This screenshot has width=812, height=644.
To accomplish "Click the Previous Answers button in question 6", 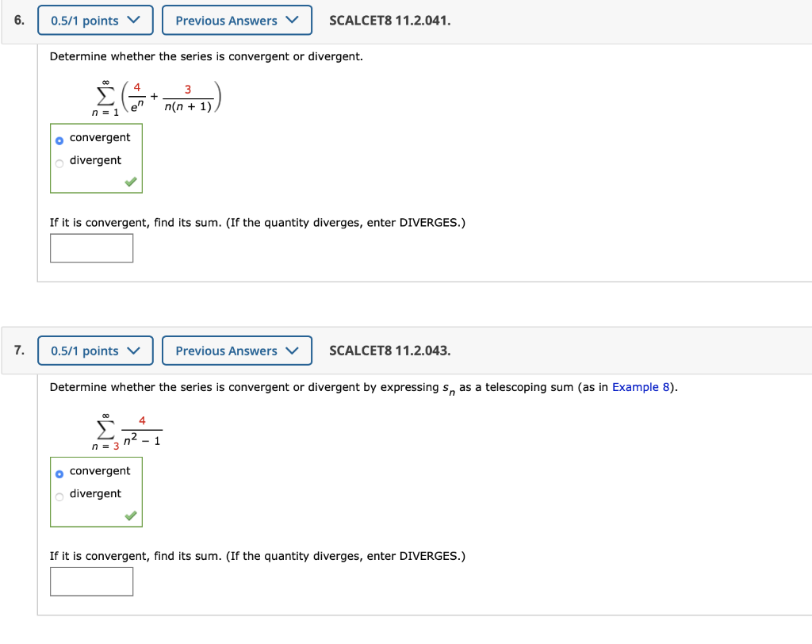I will [236, 20].
